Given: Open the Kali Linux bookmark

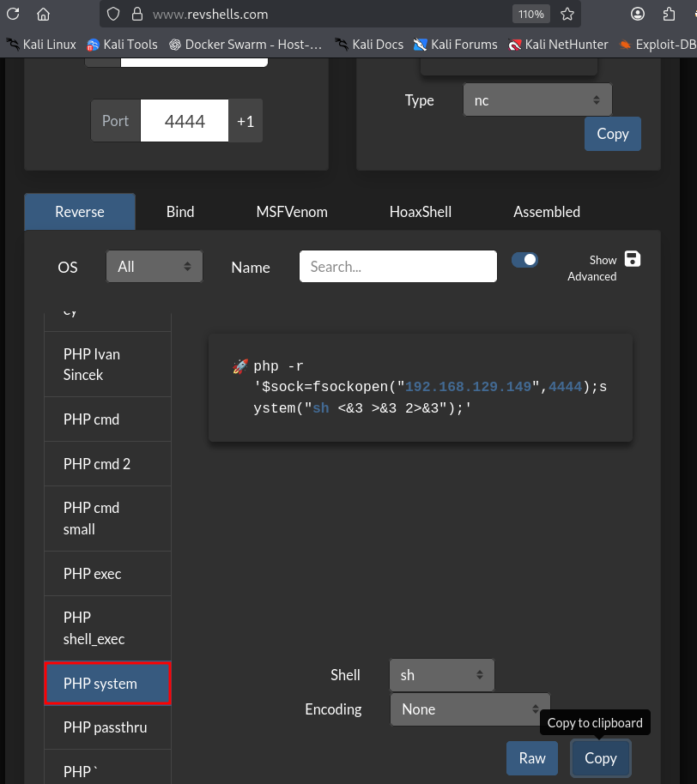Looking at the screenshot, I should tap(41, 45).
